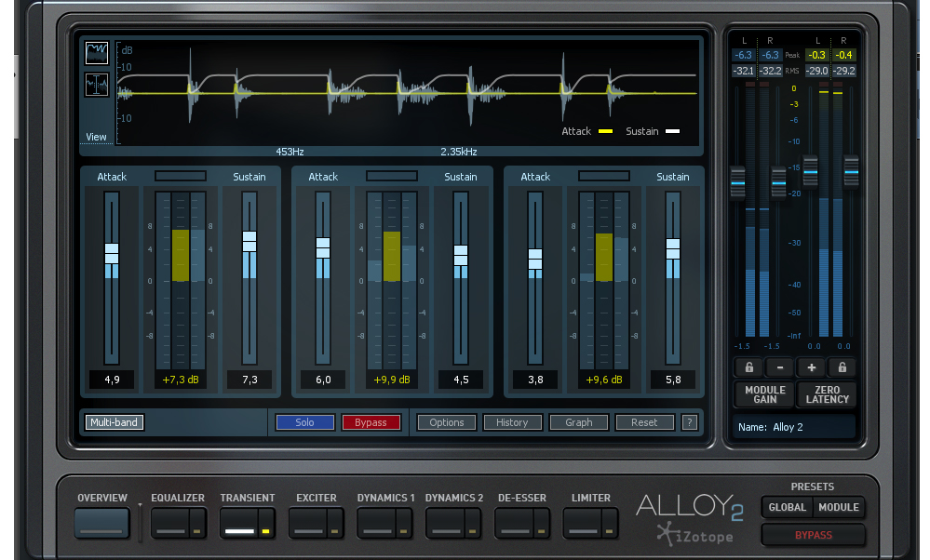Click the 453Hz crossover label
The height and width of the screenshot is (560, 930).
290,152
